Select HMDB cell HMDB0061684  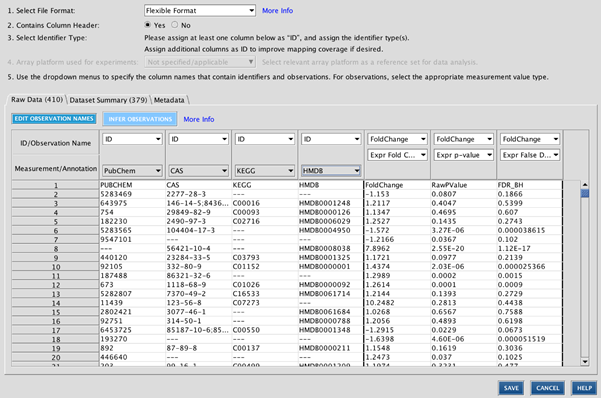point(331,312)
